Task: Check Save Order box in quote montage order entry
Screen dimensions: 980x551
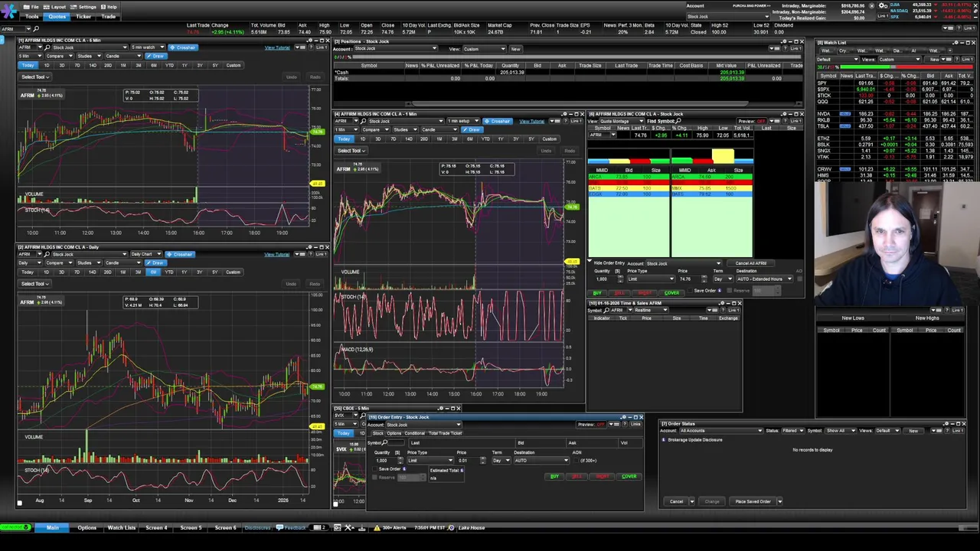Action: point(690,291)
